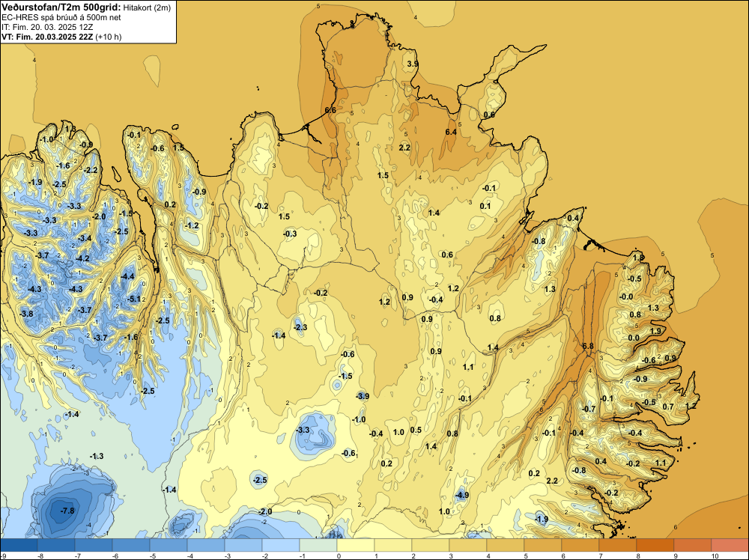Click the temperature value '1.9' on the east coast
The image size is (749, 560).
pyautogui.click(x=655, y=331)
